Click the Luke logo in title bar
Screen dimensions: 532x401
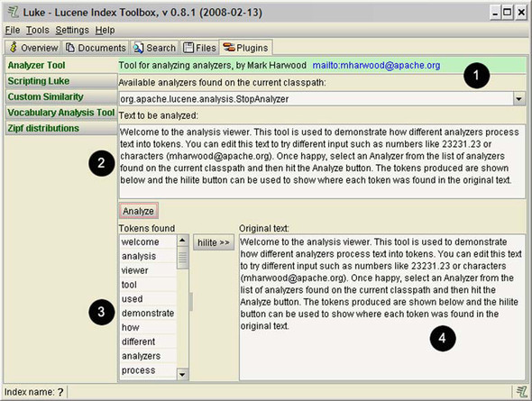tap(14, 13)
